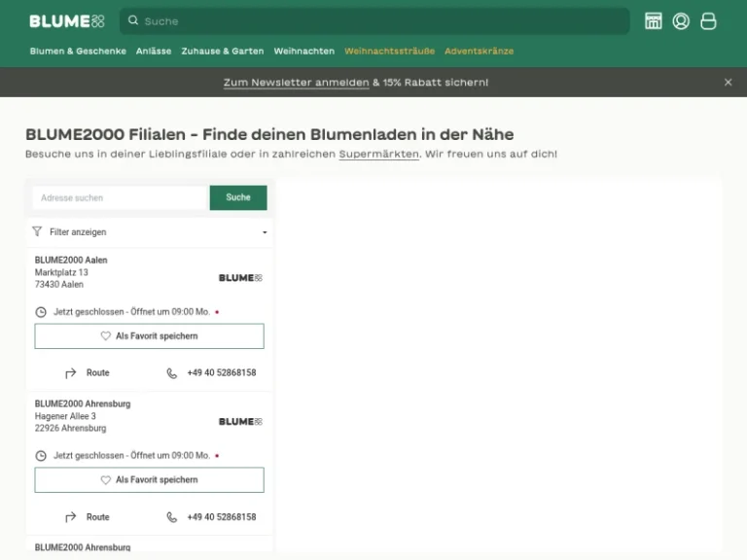
Task: Open the user account icon
Action: [x=681, y=21]
